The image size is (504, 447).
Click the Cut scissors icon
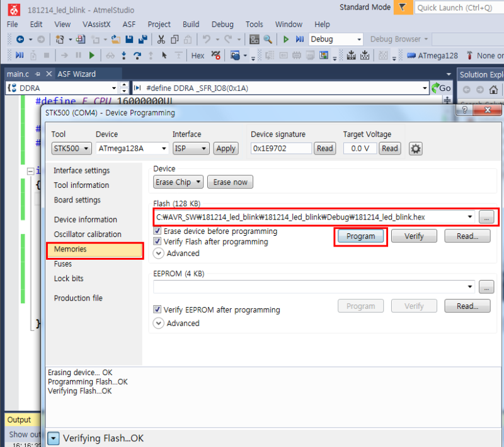pyautogui.click(x=161, y=39)
